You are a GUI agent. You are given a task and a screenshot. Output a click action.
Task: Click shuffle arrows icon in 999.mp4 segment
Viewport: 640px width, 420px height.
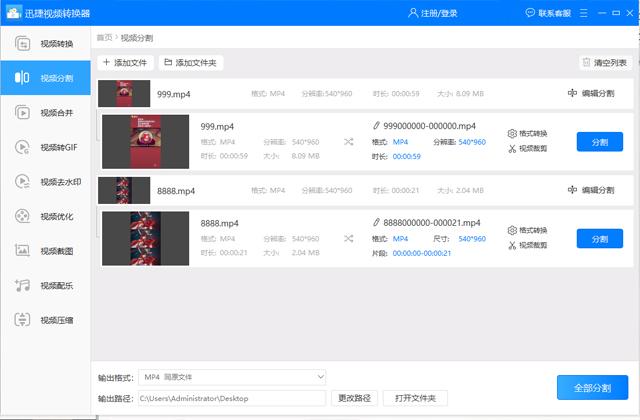[349, 142]
